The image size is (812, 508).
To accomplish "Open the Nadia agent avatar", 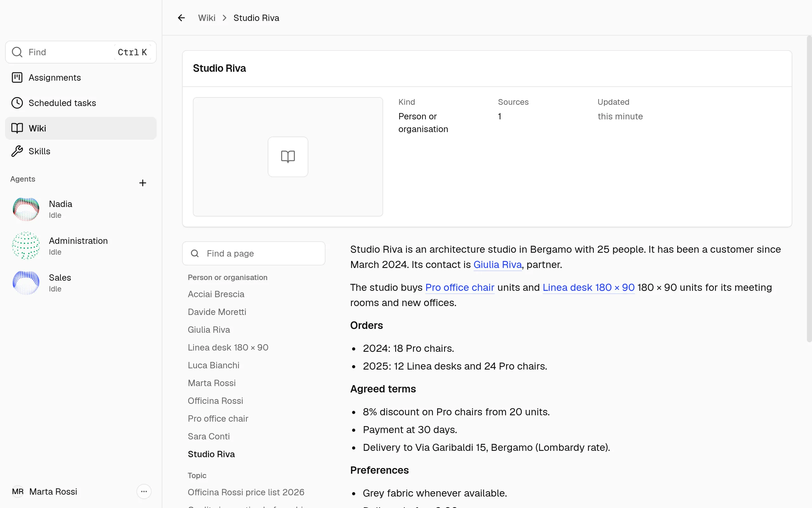I will (26, 209).
